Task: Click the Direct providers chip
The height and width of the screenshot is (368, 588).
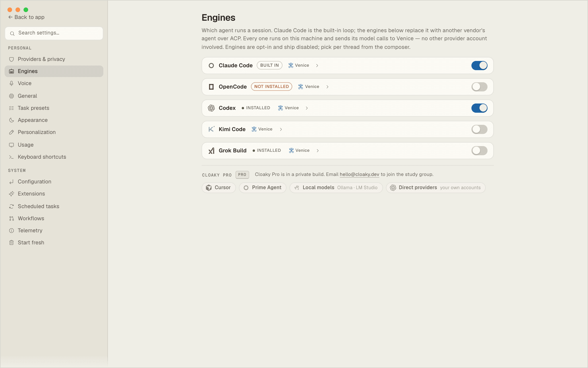Action: point(436,188)
